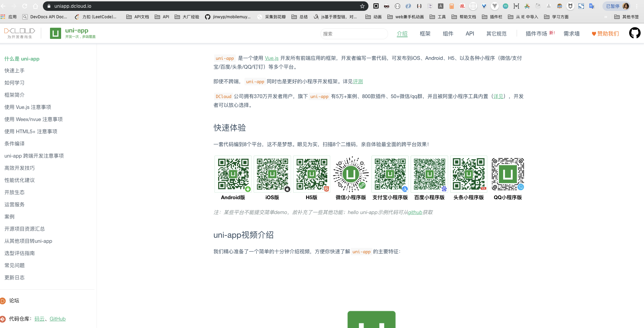Expand the 大厂经验 bookmark folder
The height and width of the screenshot is (328, 644).
[187, 17]
